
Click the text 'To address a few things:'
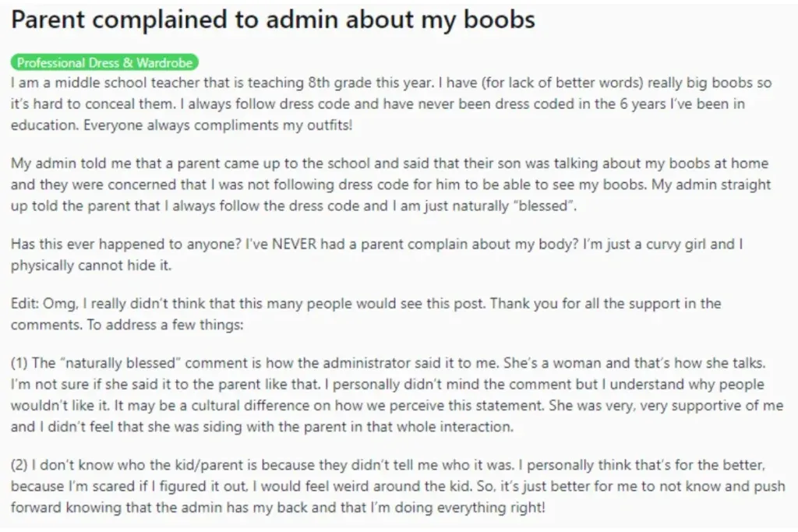pos(165,325)
